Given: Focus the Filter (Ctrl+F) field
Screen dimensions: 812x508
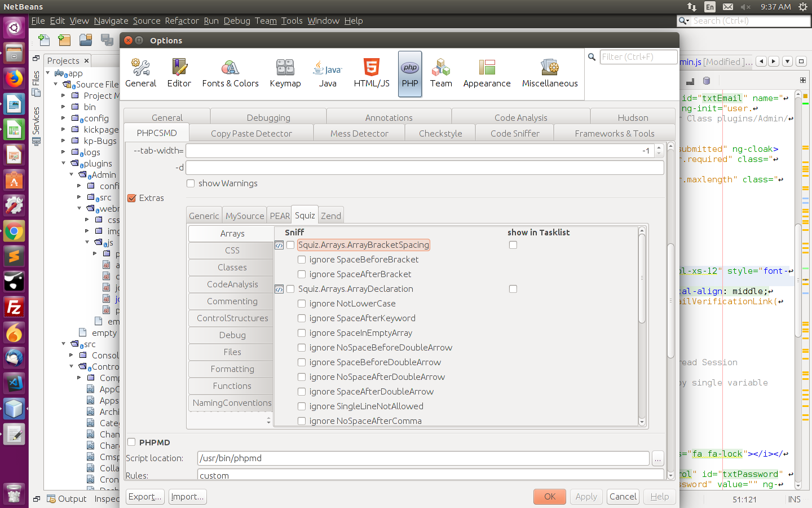Looking at the screenshot, I should pyautogui.click(x=638, y=57).
